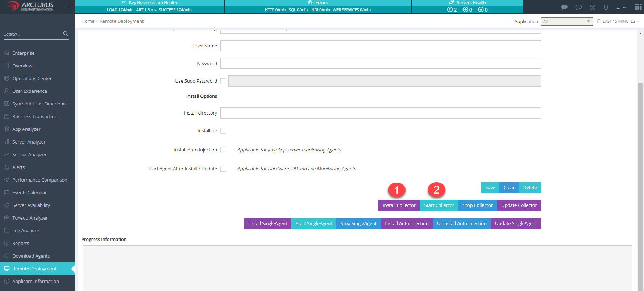
Task: Click the Save button
Action: click(x=490, y=188)
